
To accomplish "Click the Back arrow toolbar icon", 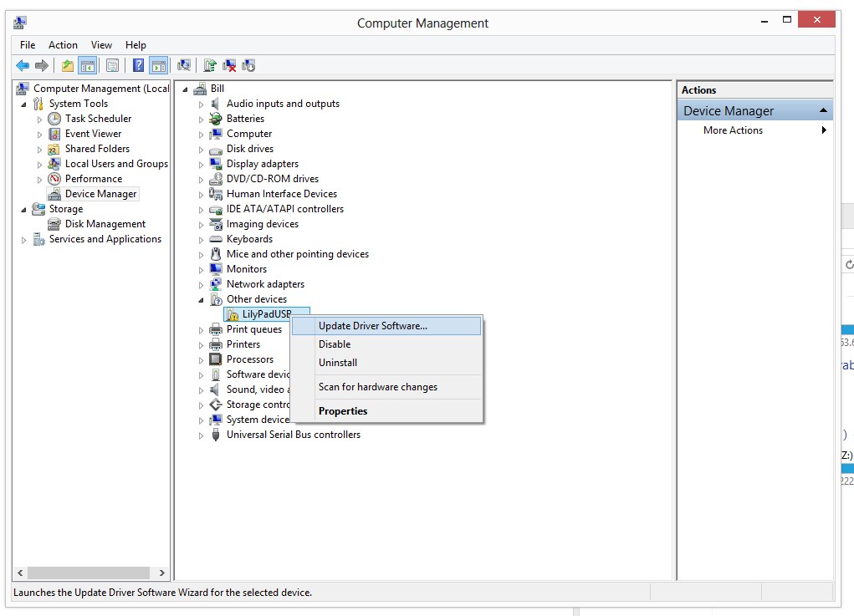I will pyautogui.click(x=23, y=66).
